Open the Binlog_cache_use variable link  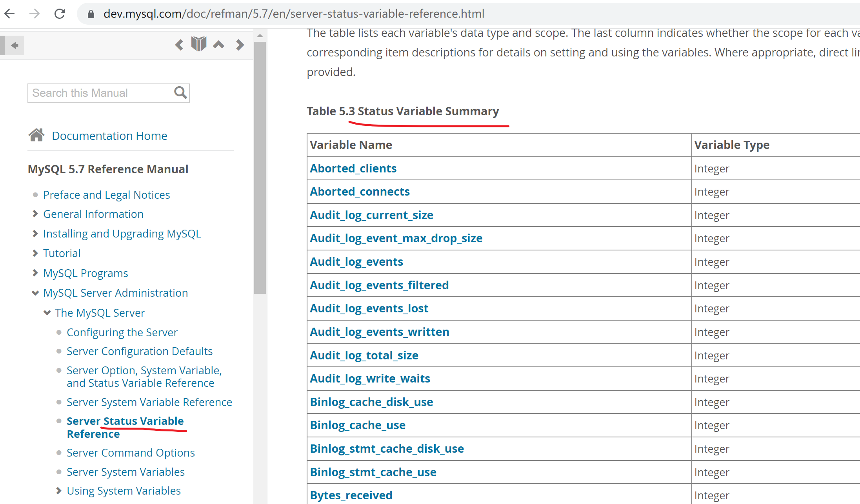point(358,425)
